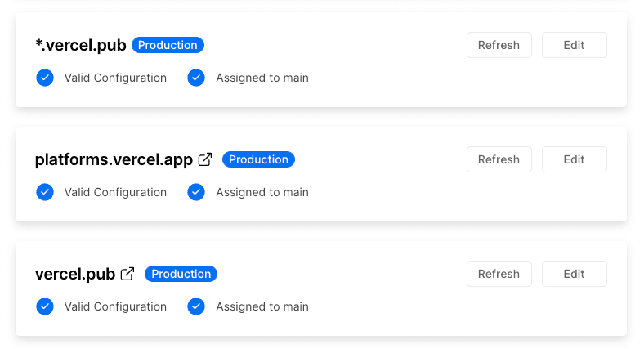
Task: Refresh the vercel.pub domain
Action: (x=499, y=274)
